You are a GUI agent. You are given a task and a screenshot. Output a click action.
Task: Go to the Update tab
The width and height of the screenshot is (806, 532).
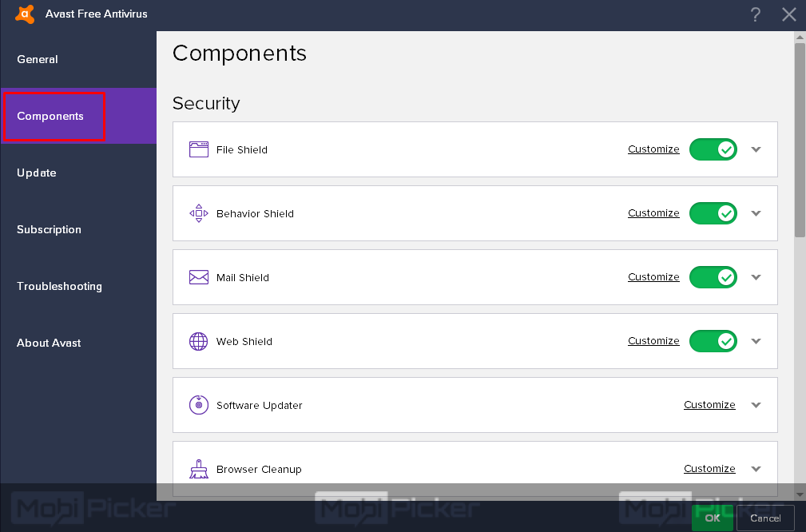(78, 173)
